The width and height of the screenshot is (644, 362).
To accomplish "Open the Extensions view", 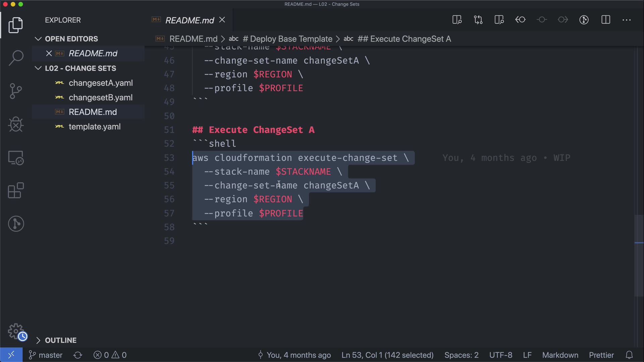I will pos(16,191).
